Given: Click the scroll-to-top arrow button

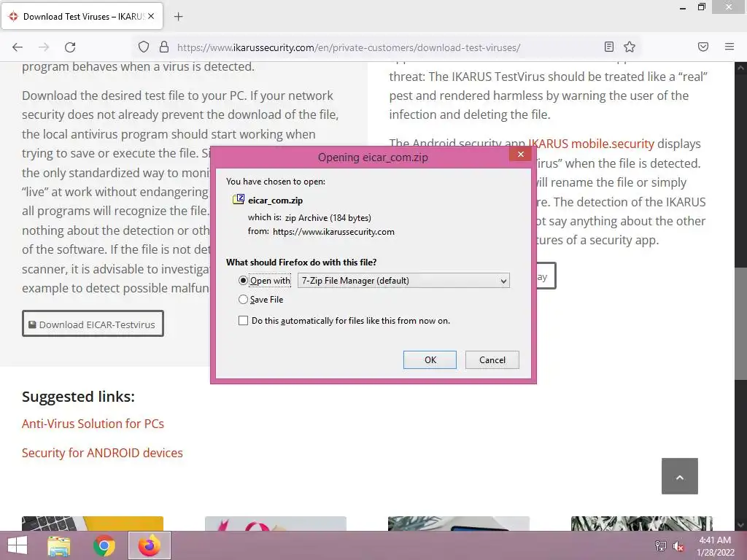Looking at the screenshot, I should click(680, 476).
